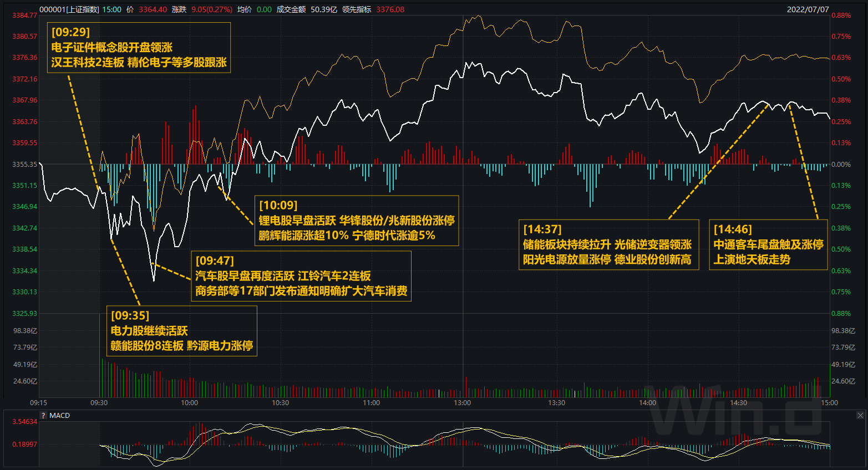Open the [09:35] 电力股继续活跃 annotation
Screen dimensions: 868x470
click(182, 331)
